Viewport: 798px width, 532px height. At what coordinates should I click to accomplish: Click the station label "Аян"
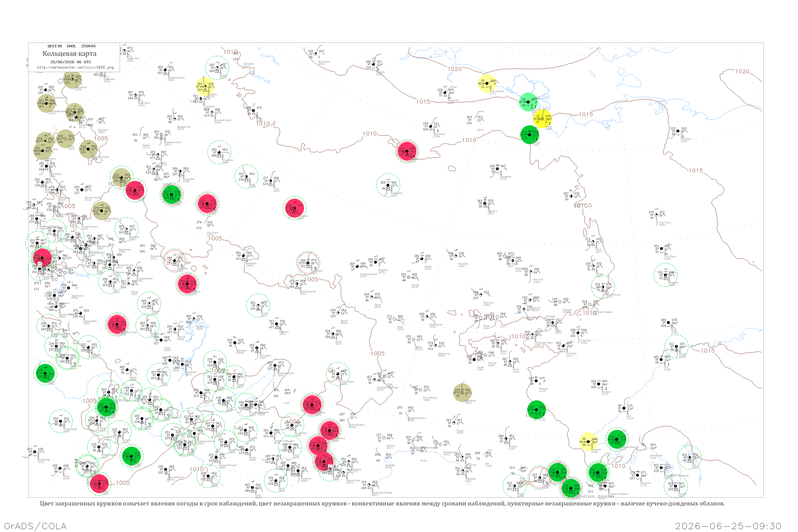(x=629, y=416)
